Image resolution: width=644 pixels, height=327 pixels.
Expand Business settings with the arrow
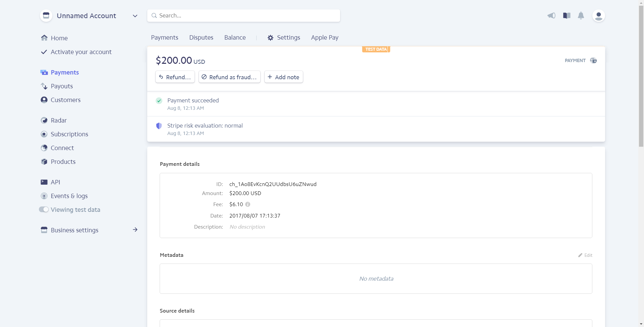pyautogui.click(x=135, y=230)
